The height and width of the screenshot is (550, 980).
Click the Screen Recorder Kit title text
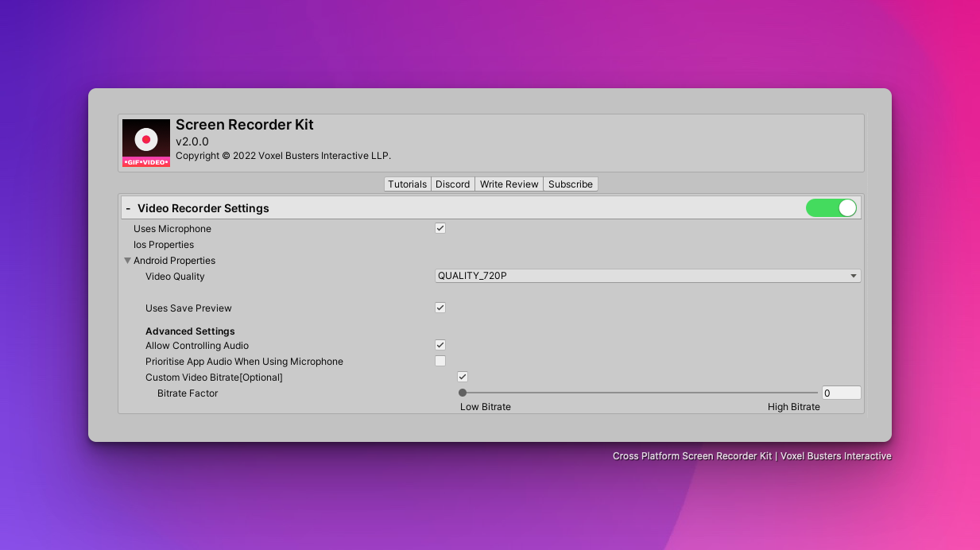click(245, 125)
